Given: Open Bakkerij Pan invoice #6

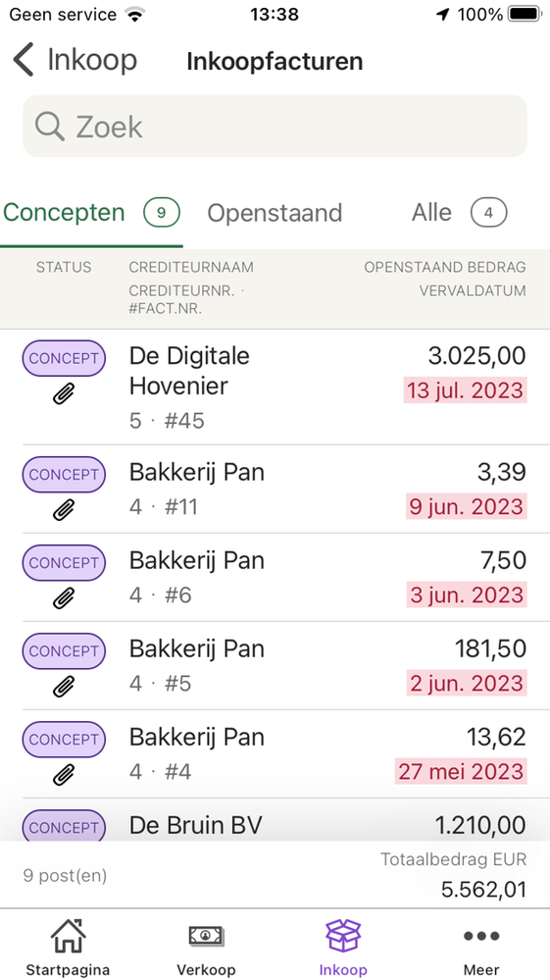Looking at the screenshot, I should (275, 578).
